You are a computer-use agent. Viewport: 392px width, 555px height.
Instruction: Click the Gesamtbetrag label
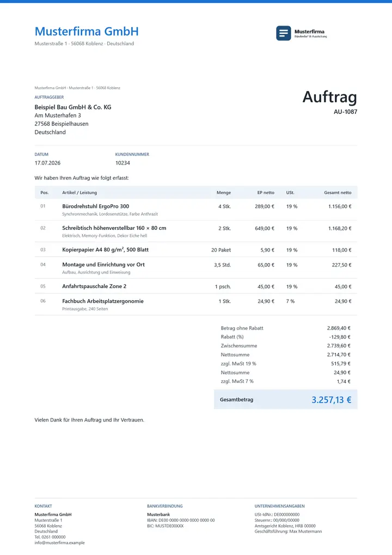coord(237,400)
